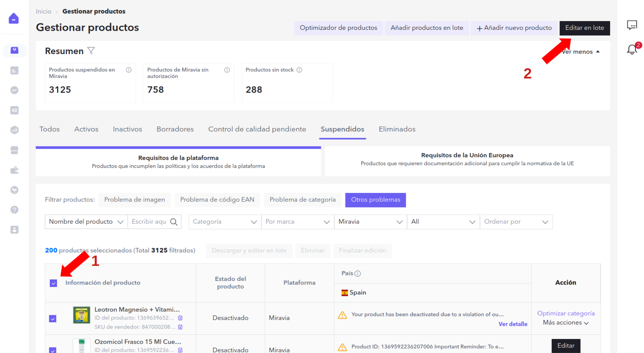Switch to the Borradores tab

(x=175, y=129)
